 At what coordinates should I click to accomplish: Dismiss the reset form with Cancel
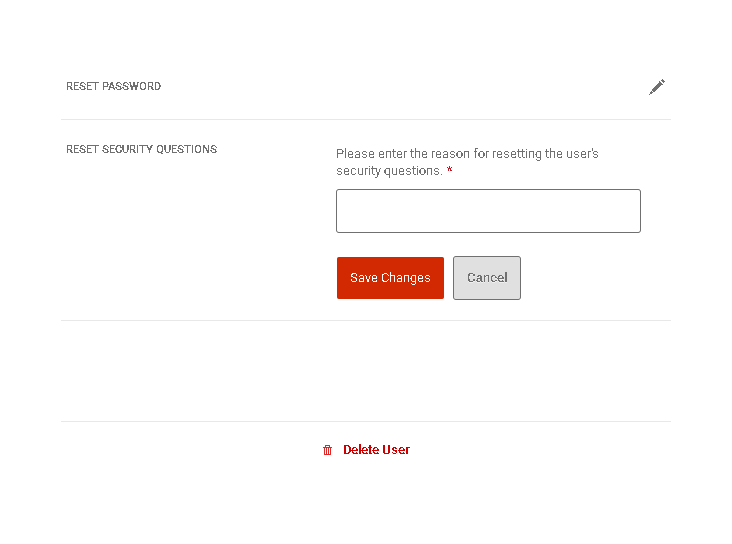tap(487, 278)
